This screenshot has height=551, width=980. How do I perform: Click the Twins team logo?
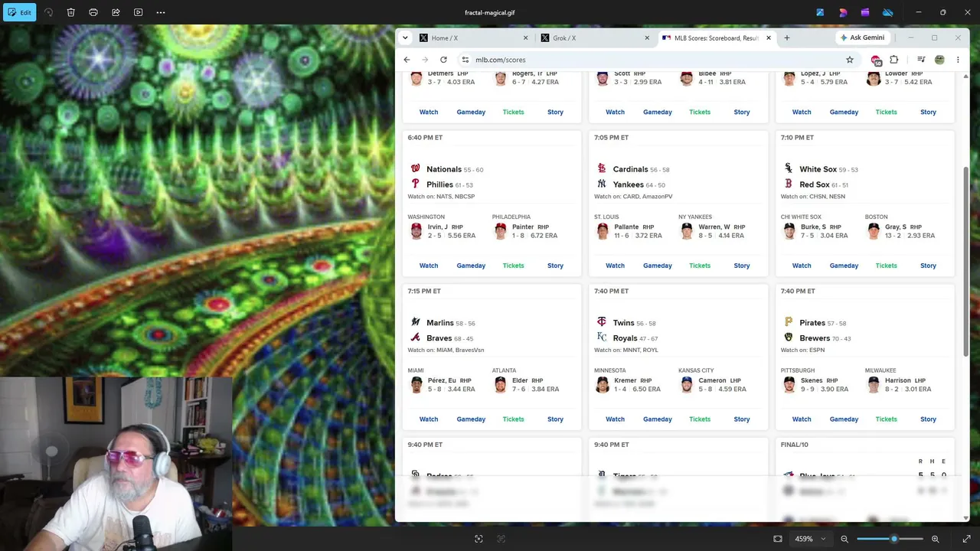click(x=602, y=322)
